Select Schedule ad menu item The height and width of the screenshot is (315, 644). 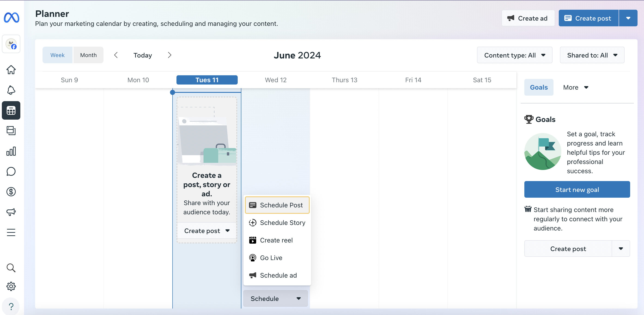pyautogui.click(x=277, y=275)
